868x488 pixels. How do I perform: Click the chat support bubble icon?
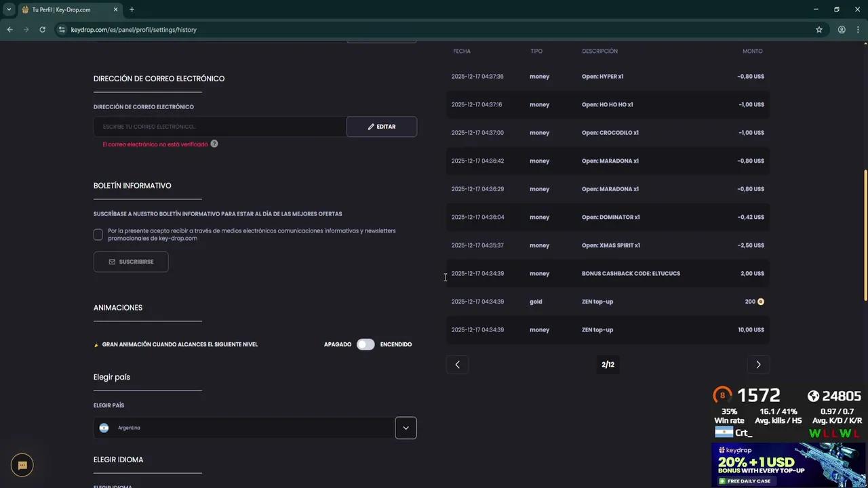click(x=22, y=465)
